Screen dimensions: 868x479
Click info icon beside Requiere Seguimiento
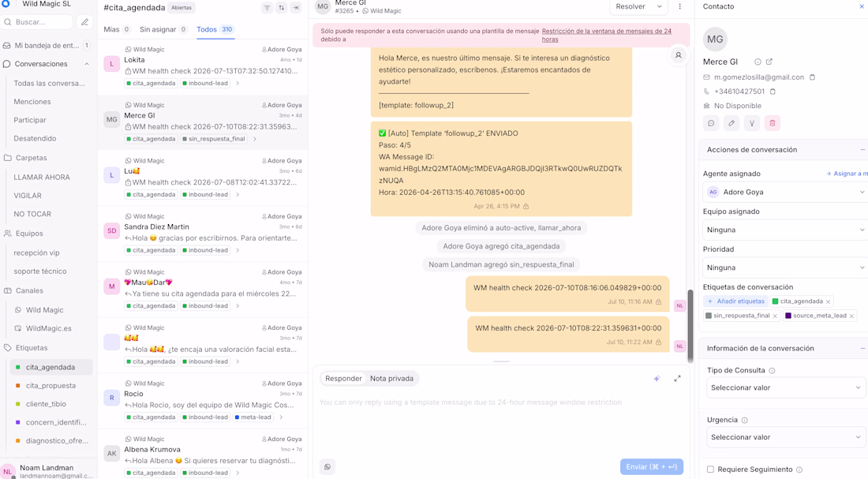(799, 470)
